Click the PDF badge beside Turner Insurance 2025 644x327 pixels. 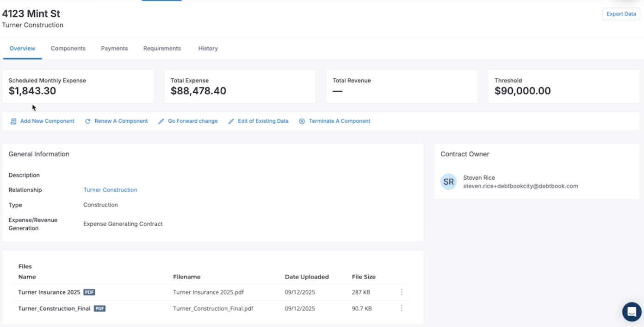click(88, 292)
